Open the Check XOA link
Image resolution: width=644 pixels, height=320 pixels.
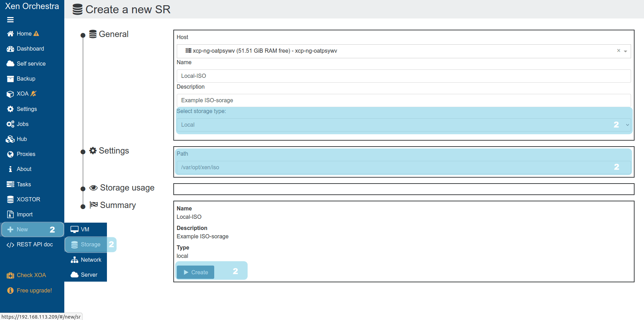[27, 275]
